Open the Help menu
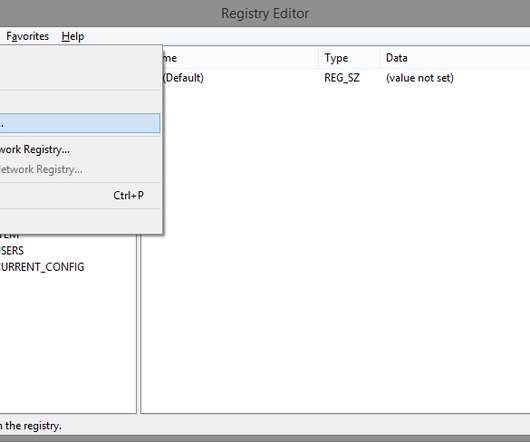 click(73, 36)
